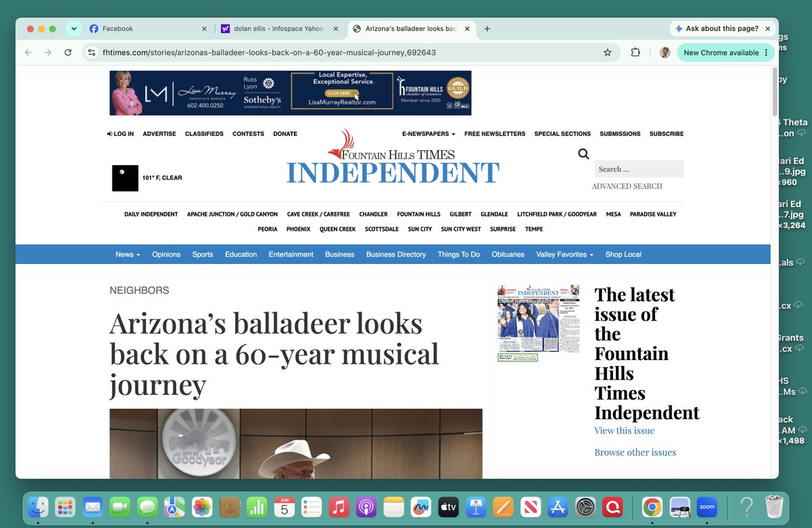This screenshot has height=528, width=812.
Task: Open Opinions in the blue navbar
Action: 166,255
